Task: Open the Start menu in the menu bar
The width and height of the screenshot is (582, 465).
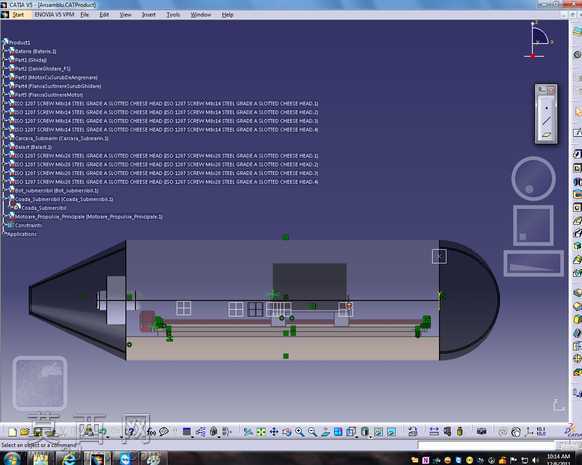Action: tap(18, 14)
